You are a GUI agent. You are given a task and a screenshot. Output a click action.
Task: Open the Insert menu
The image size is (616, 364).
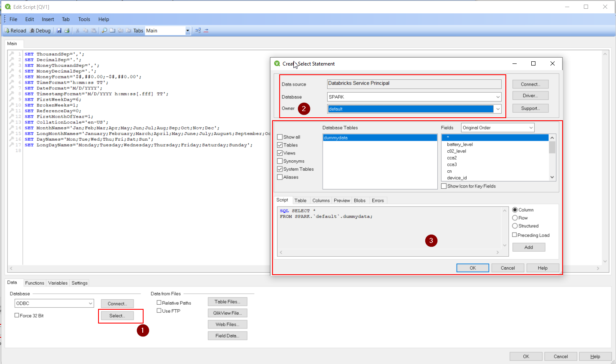tap(48, 19)
